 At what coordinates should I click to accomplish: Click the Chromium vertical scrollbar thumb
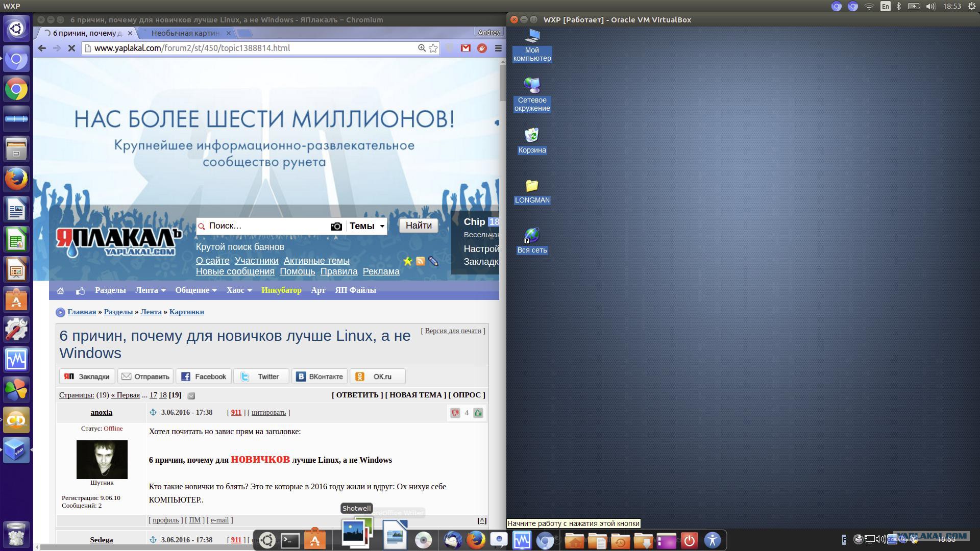503,83
